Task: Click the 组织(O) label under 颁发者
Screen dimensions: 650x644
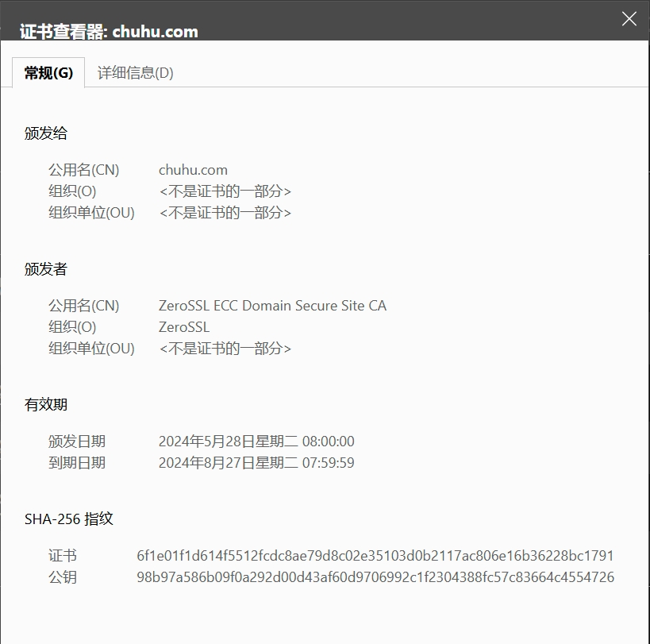Action: click(x=72, y=327)
